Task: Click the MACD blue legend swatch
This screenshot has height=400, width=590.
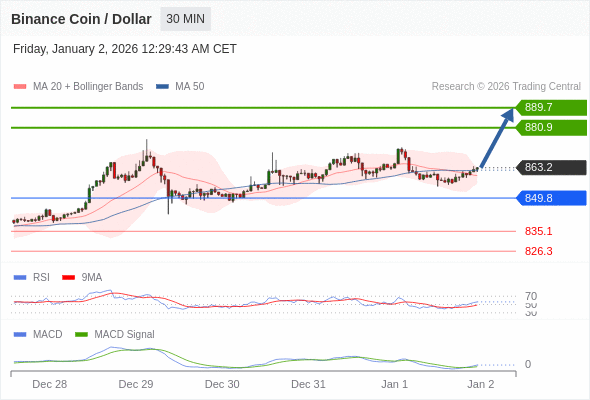Action: (20, 334)
